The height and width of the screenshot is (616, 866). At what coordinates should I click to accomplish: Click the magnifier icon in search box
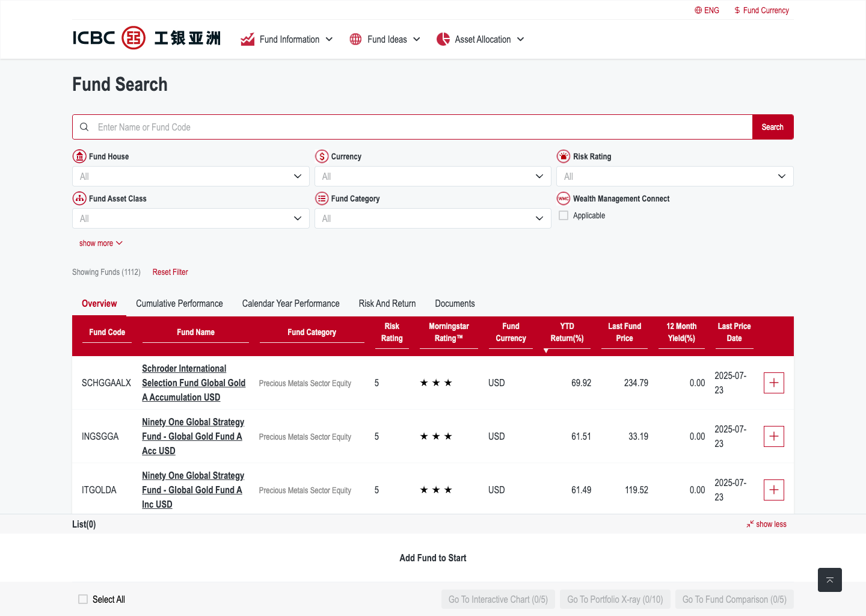tap(84, 127)
